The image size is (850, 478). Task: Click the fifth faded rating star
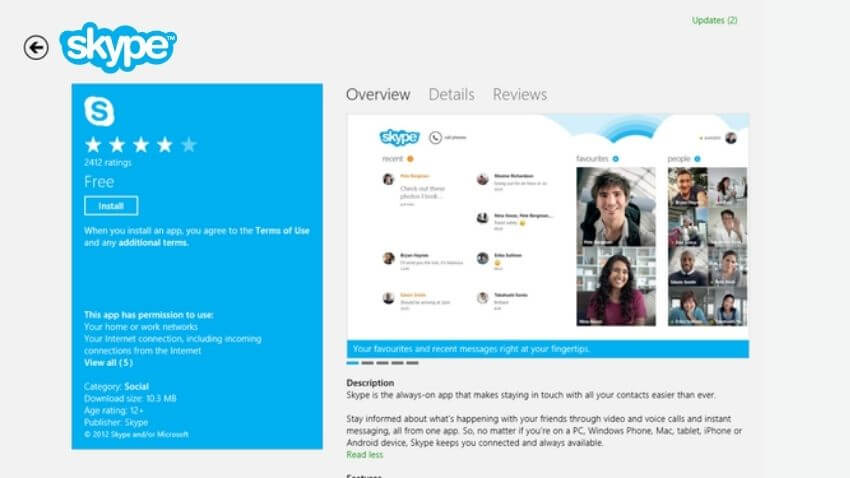[188, 145]
